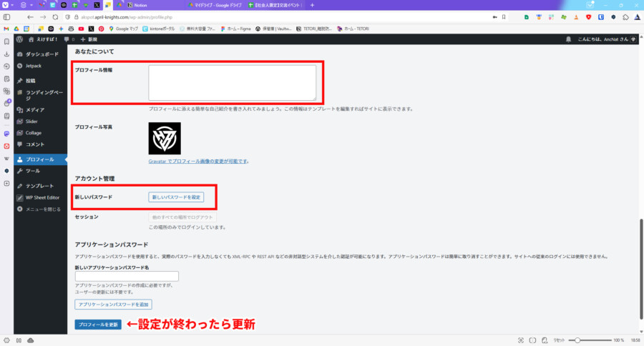Image resolution: width=644 pixels, height=346 pixels.
Task: Open the WordPress logo menu in admin bar
Action: pos(21,39)
